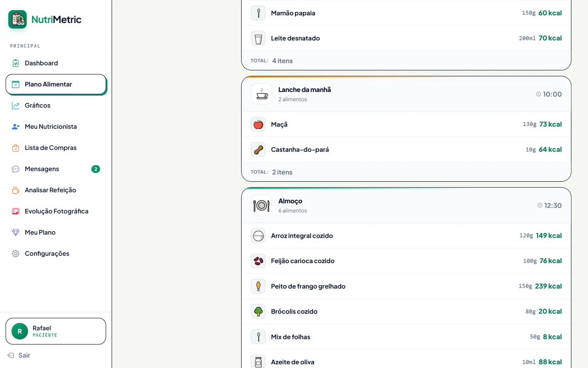Go to the Gráficos section
588x368 pixels.
(56, 105)
